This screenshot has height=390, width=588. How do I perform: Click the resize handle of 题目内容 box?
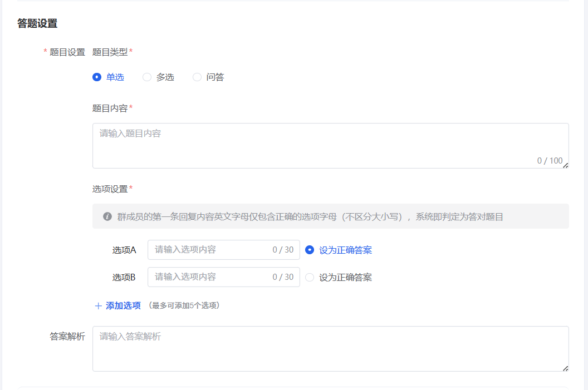pos(566,165)
